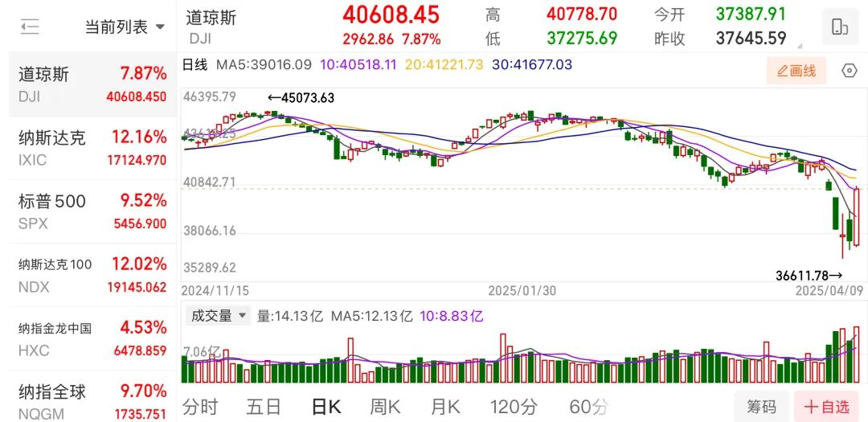This screenshot has width=868, height=422.
Task: Click the 道琼斯 DJI chart title
Action: coord(211,26)
